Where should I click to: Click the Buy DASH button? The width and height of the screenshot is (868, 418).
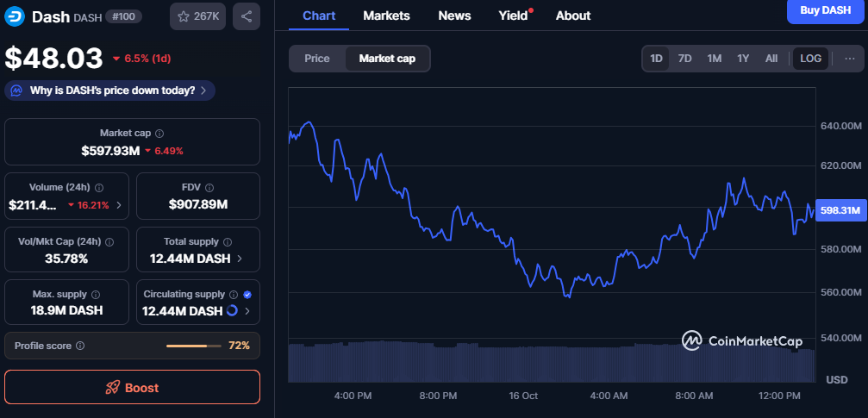pos(825,10)
